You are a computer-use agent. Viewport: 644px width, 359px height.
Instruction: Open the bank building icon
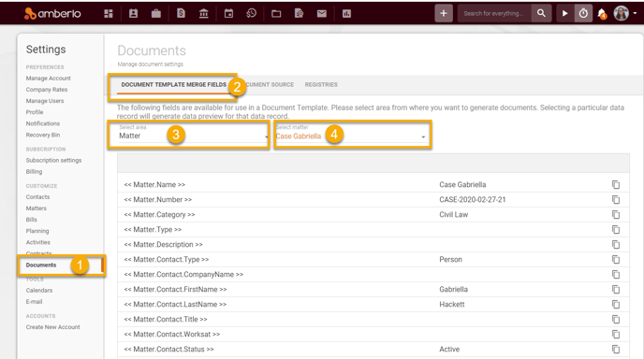pos(204,13)
